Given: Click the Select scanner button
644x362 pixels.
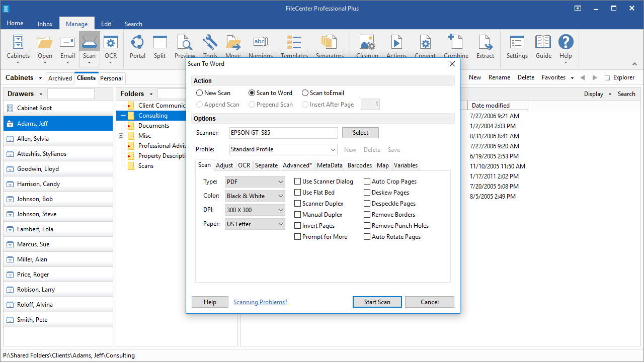Looking at the screenshot, I should point(360,133).
